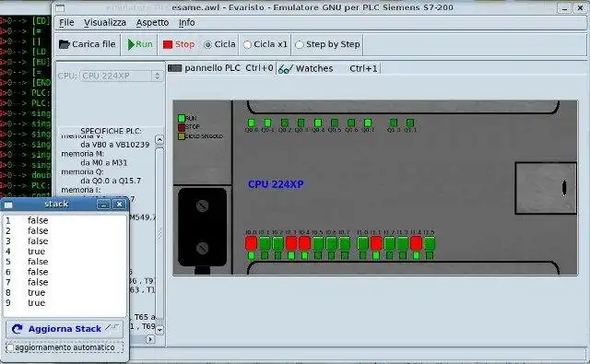Toggle the I1.5 input switch
Screen dimensions: 590x364
[x=430, y=243]
